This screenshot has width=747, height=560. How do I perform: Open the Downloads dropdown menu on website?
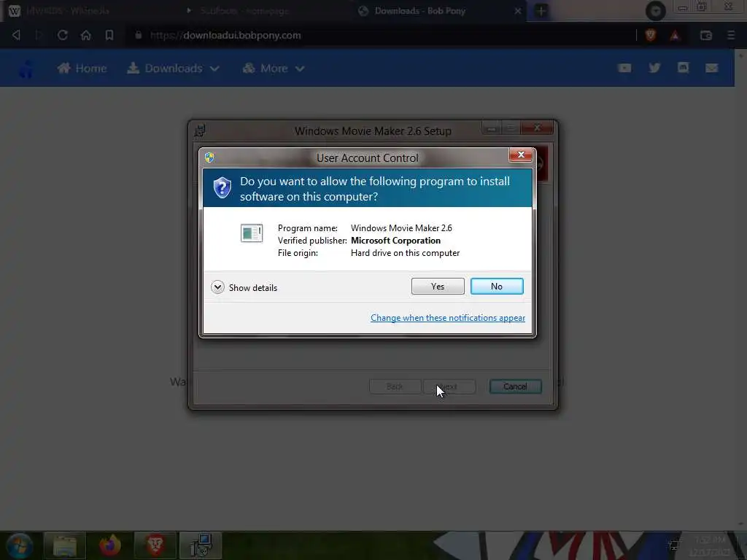tap(174, 68)
